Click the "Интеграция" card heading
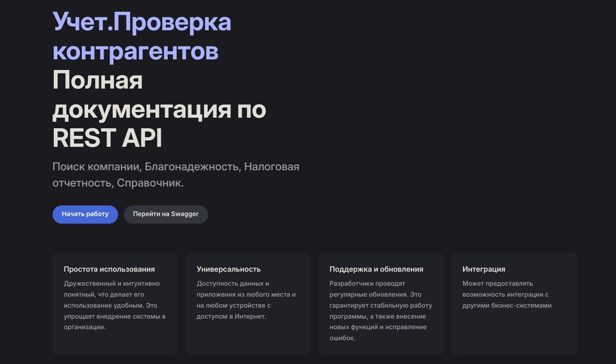The height and width of the screenshot is (364, 616). (484, 269)
